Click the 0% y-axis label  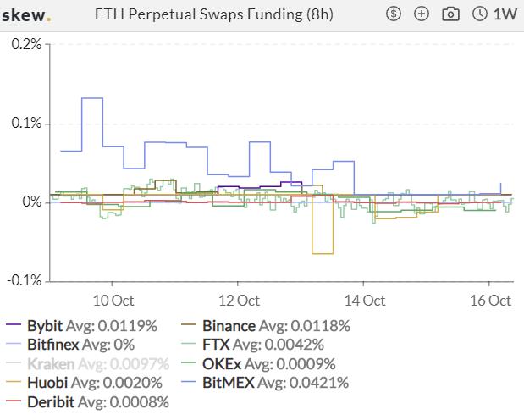pyautogui.click(x=32, y=202)
